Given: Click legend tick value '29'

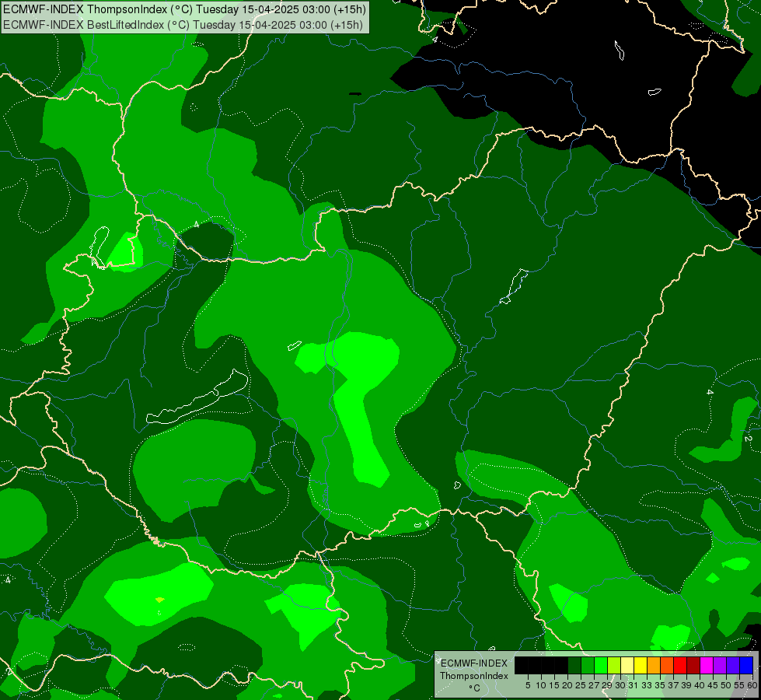Looking at the screenshot, I should 607,685.
